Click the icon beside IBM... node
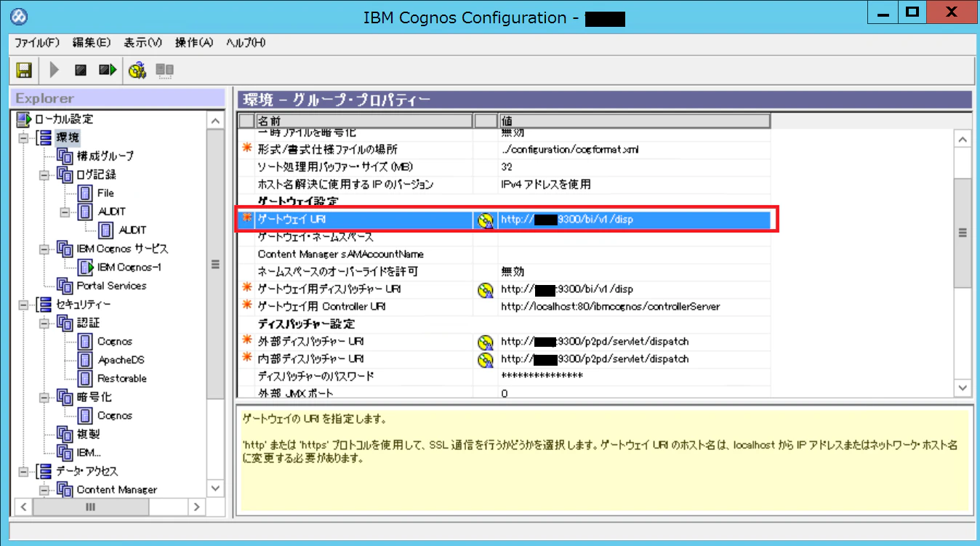980x546 pixels. (x=65, y=453)
